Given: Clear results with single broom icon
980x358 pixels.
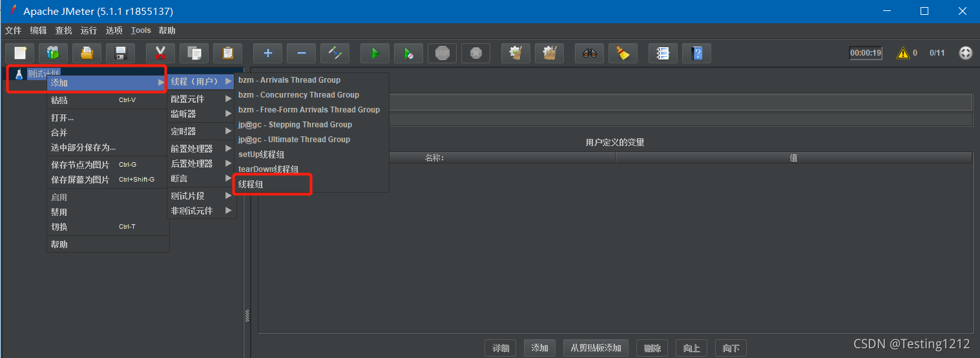Looking at the screenshot, I should point(516,53).
